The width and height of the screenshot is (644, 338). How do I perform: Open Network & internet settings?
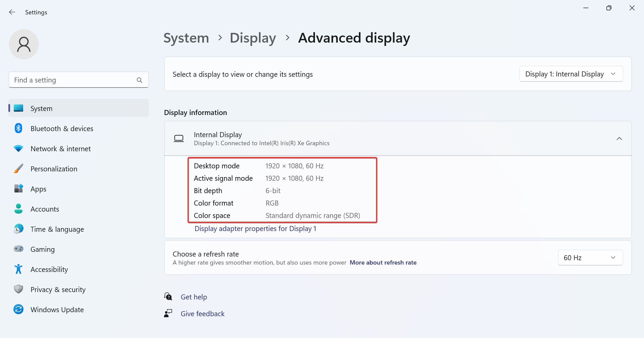[x=78, y=149]
